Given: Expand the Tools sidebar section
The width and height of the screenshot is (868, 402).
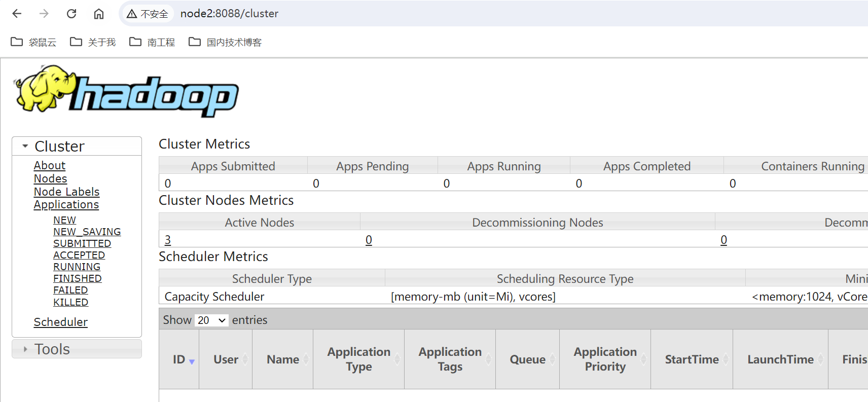Looking at the screenshot, I should click(77, 349).
